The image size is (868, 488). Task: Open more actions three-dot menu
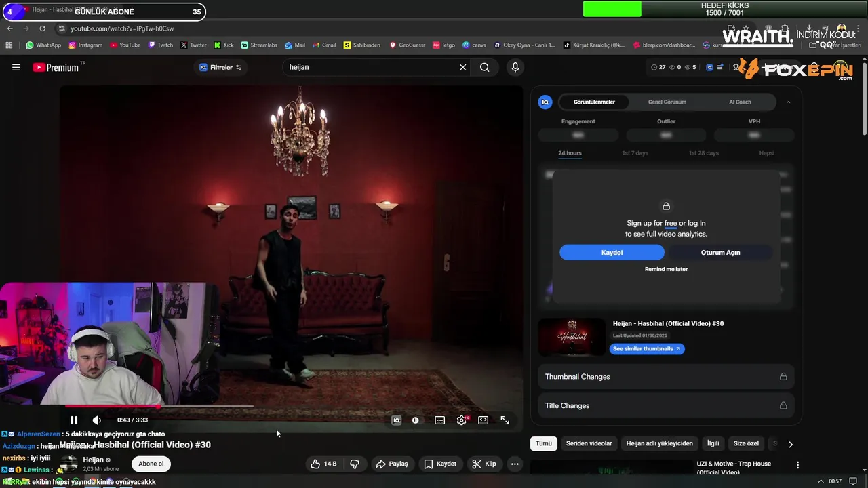[x=515, y=464]
